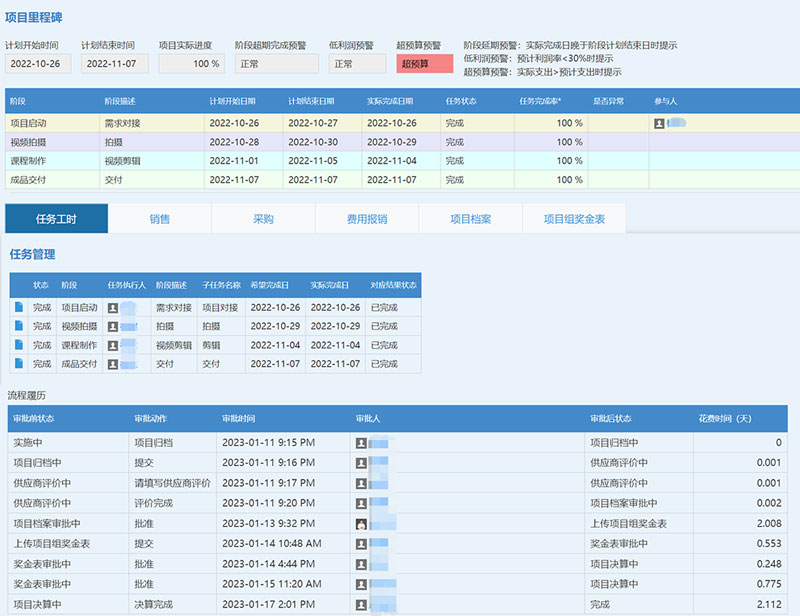Open document icon for 课程制作 task
The image size is (800, 616).
pos(18,345)
